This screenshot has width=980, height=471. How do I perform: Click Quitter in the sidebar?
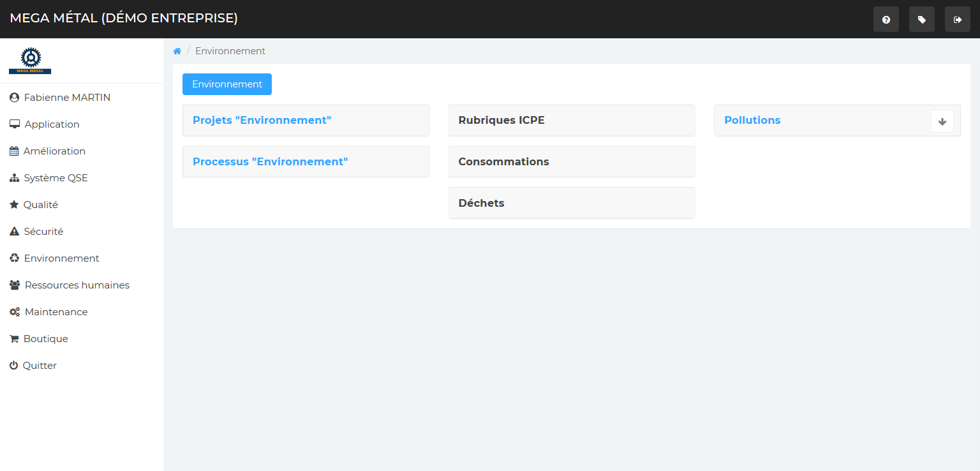tap(40, 366)
